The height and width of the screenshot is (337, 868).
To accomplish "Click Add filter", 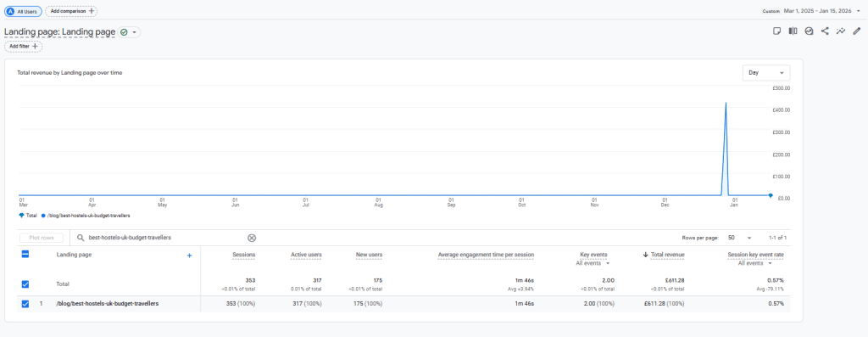I will click(23, 47).
